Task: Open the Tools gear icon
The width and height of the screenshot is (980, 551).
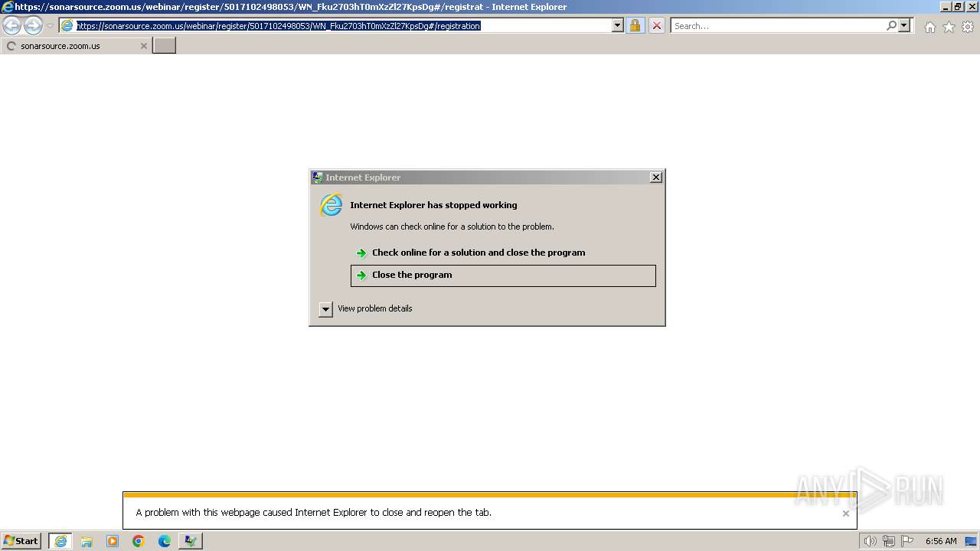Action: [x=968, y=27]
